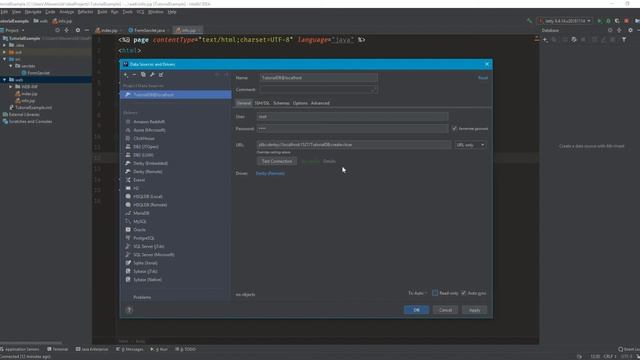Remove selected data source with minus icon
The height and width of the screenshot is (360, 640).
click(134, 75)
